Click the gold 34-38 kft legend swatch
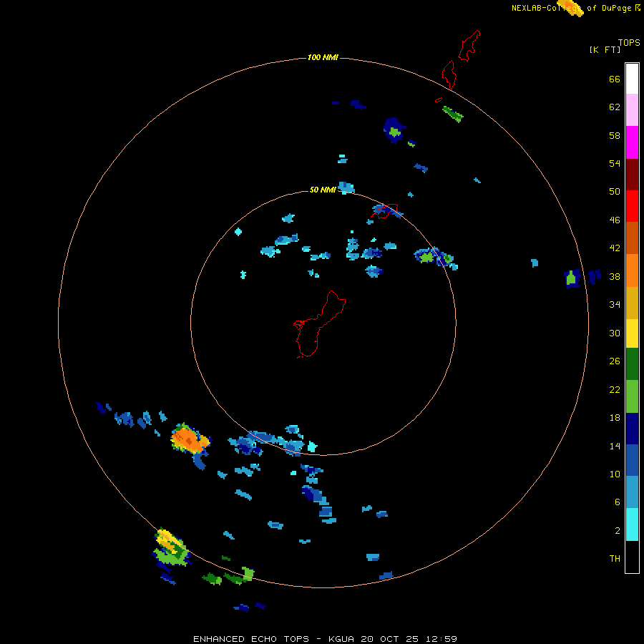Screen dimensions: 644x644 632,303
